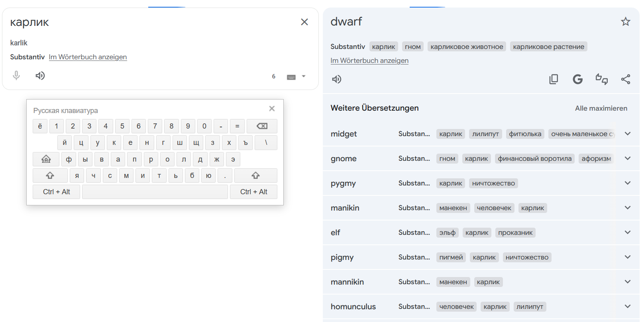Click the ъ key on virtual keyboard
Image resolution: width=644 pixels, height=322 pixels.
click(x=245, y=142)
